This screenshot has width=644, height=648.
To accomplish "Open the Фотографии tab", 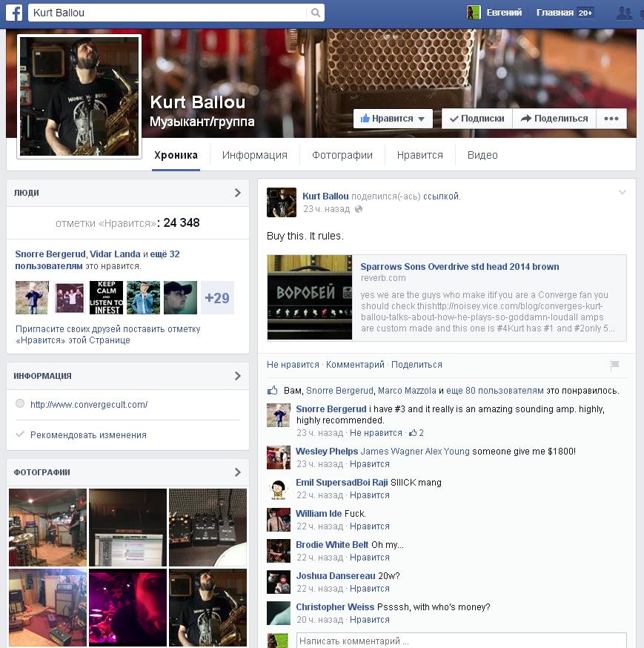I will click(342, 155).
